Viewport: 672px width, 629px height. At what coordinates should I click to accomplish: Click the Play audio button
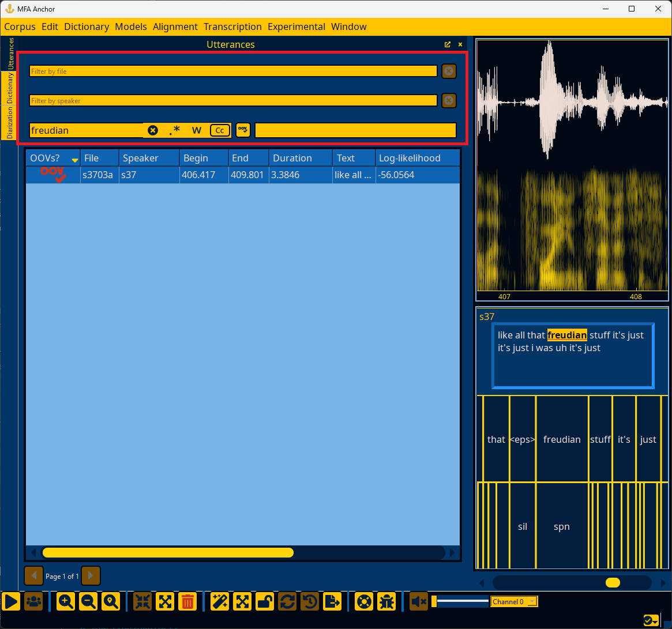[11, 601]
